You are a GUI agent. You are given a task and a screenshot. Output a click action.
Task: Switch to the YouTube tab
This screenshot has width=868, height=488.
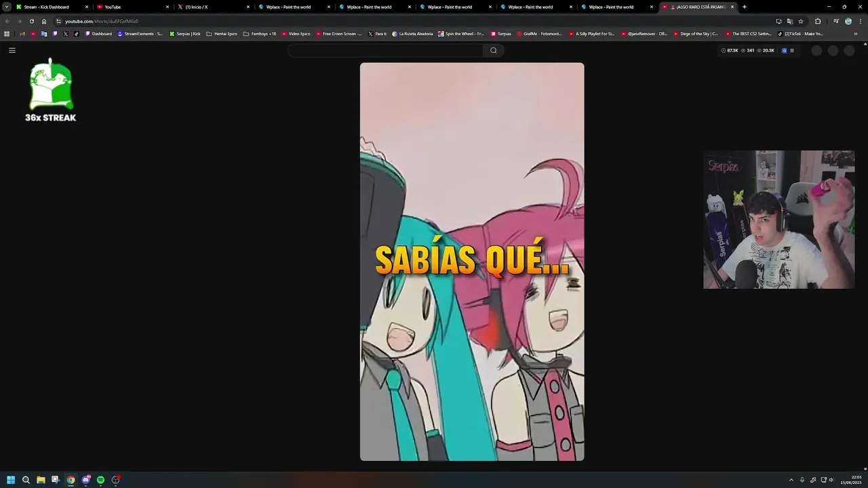coord(132,7)
